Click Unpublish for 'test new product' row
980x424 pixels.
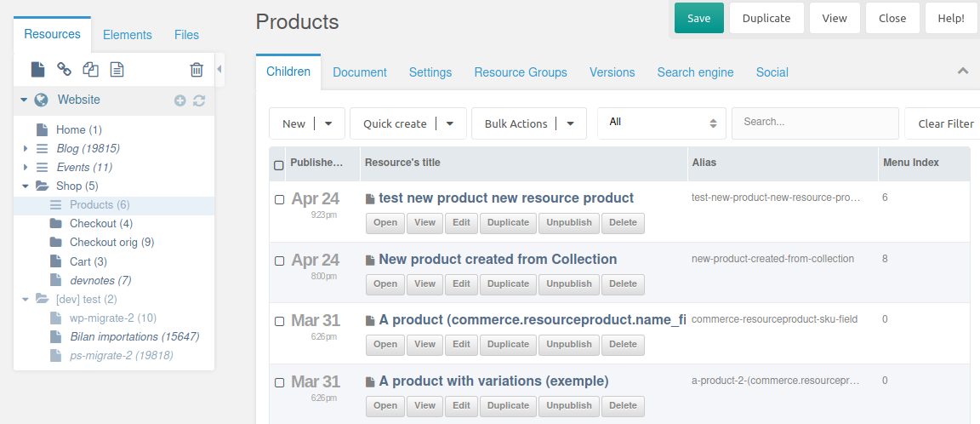[x=569, y=222]
